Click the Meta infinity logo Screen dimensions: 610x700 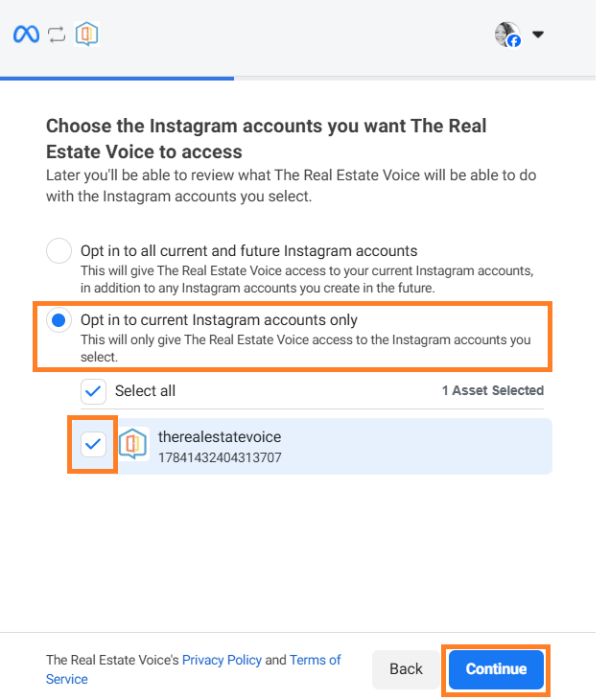(x=26, y=35)
